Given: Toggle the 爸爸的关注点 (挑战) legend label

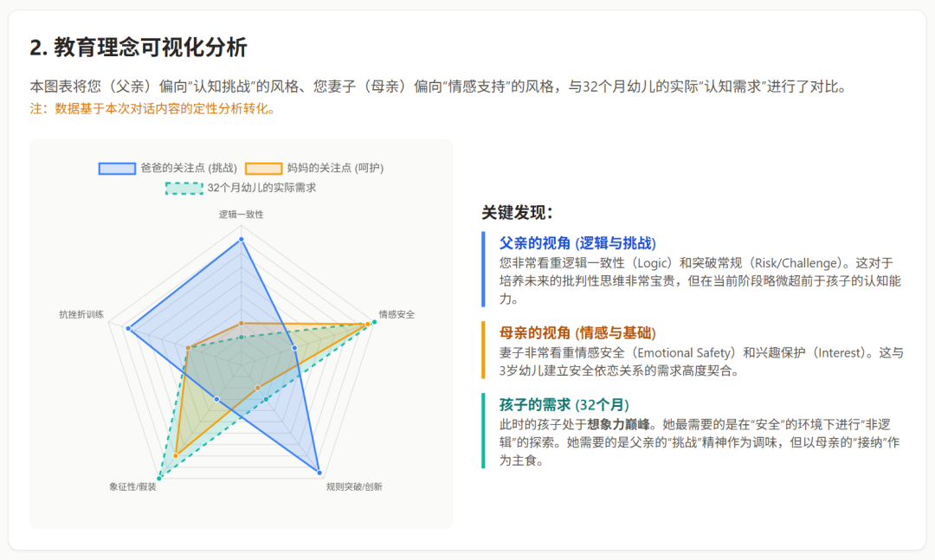Looking at the screenshot, I should point(189,168).
